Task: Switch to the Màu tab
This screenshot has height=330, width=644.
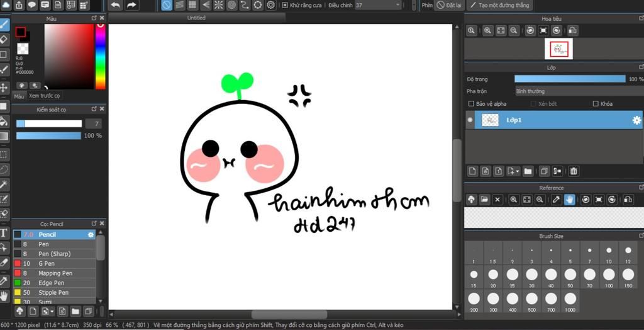Action: coord(19,96)
